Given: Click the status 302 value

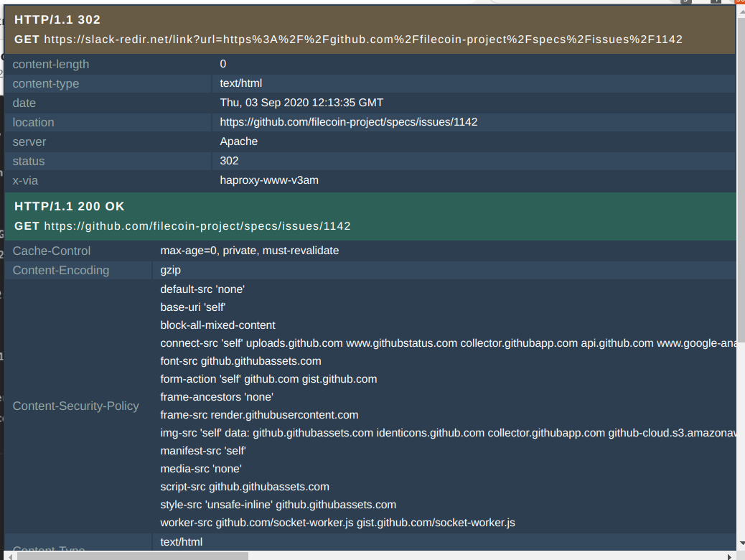Looking at the screenshot, I should [x=229, y=160].
